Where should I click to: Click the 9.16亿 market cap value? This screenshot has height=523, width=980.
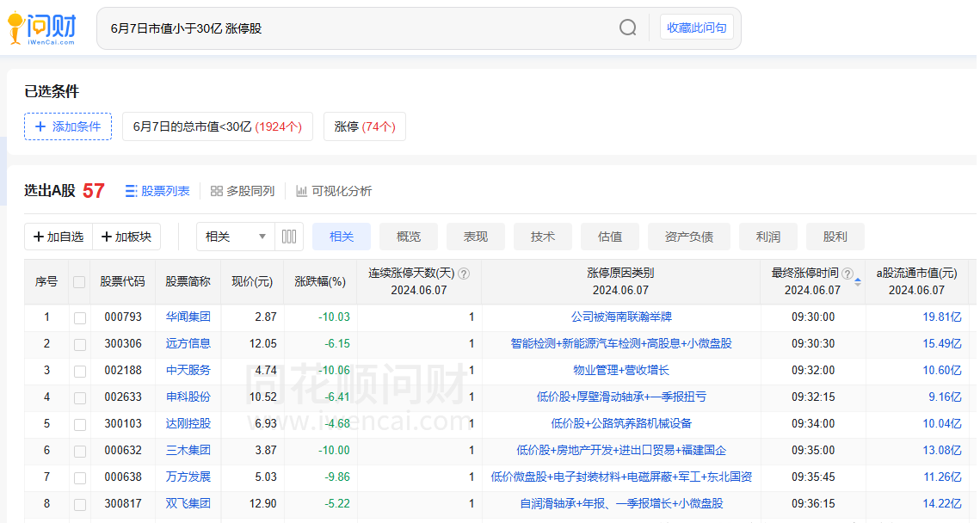tap(945, 397)
